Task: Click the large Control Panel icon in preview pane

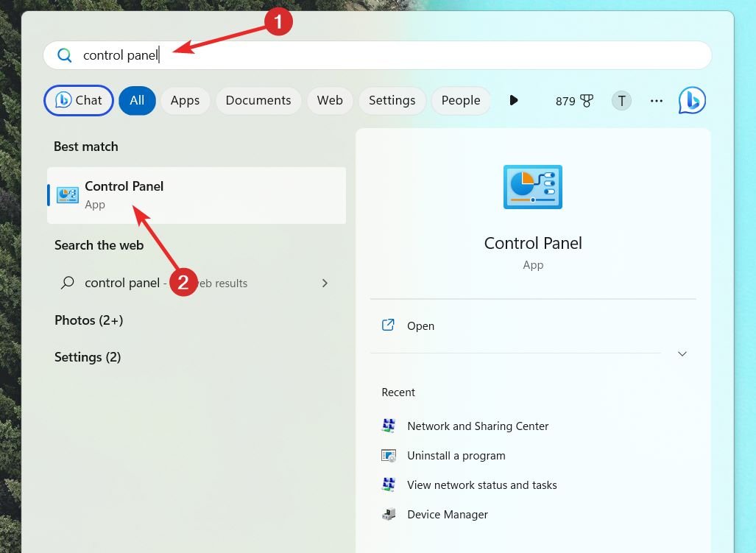Action: pyautogui.click(x=533, y=187)
